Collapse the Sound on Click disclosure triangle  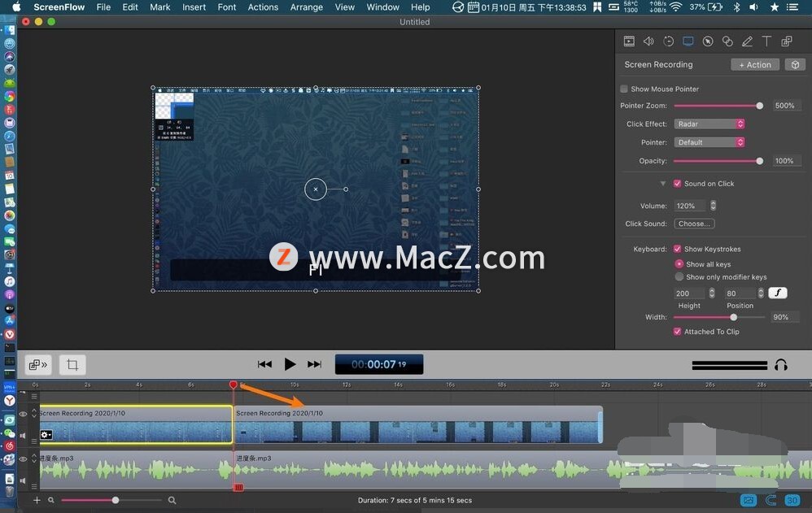[x=662, y=184]
